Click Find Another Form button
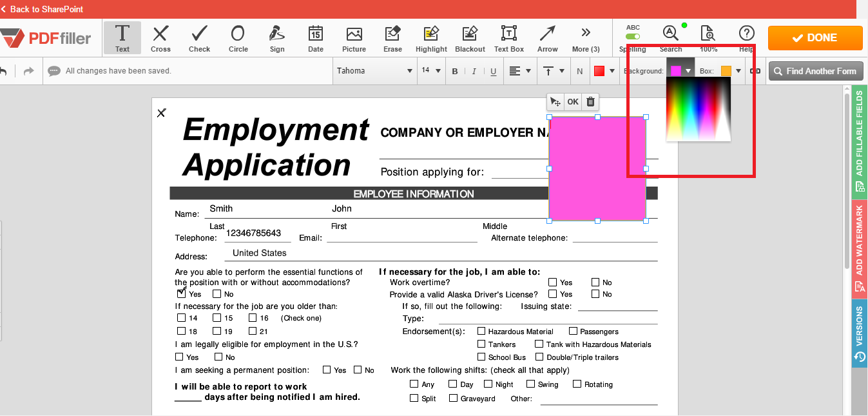The image size is (868, 416). tap(815, 71)
